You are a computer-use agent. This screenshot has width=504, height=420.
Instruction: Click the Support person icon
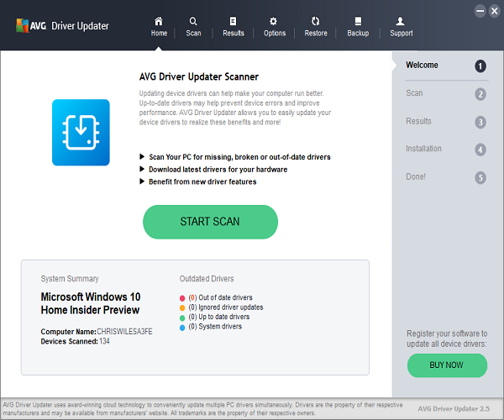pyautogui.click(x=400, y=21)
